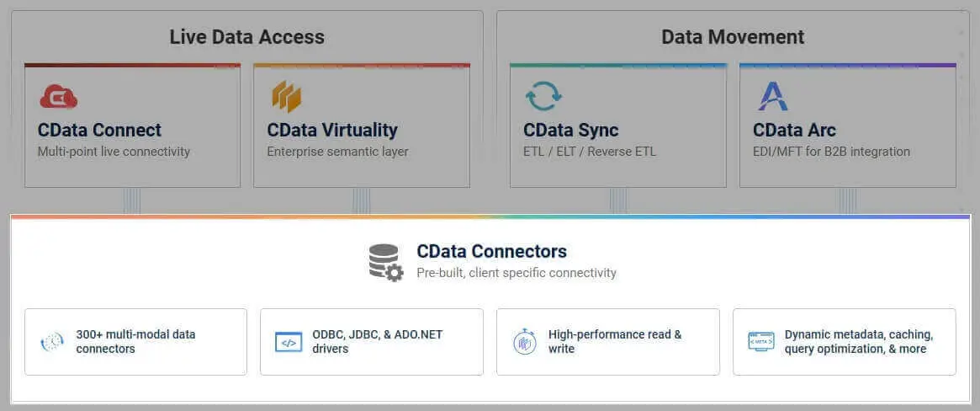The image size is (980, 411).
Task: Click the CData Connect cloud icon
Action: point(58,97)
